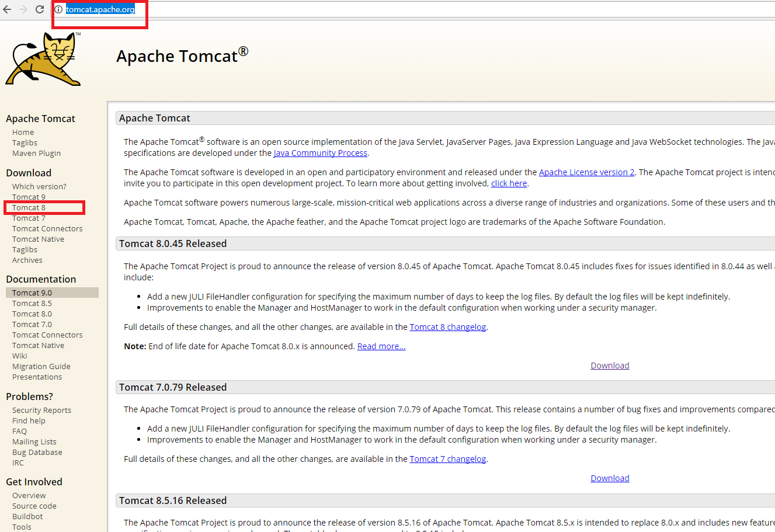Open the Source code link
Viewport: 775px width, 532px height.
coord(34,506)
